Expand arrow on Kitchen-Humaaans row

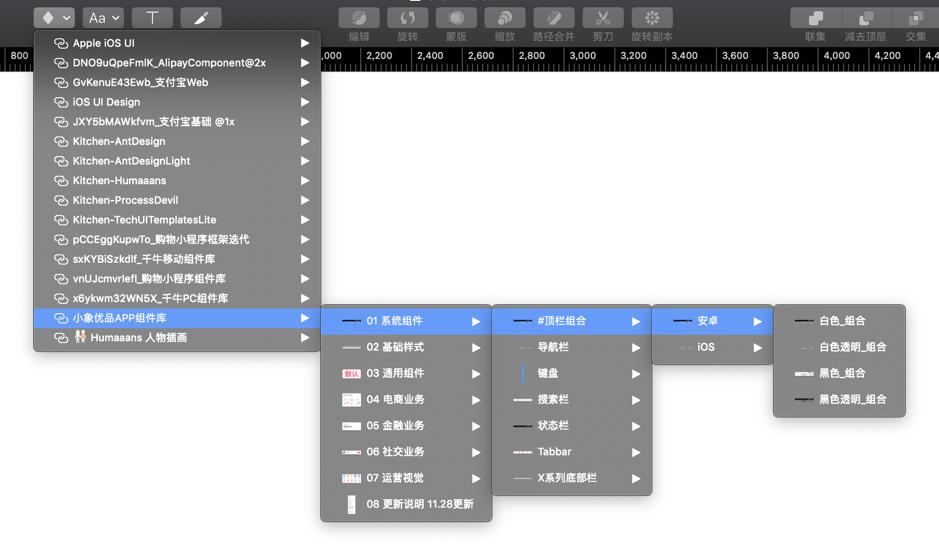tap(305, 180)
